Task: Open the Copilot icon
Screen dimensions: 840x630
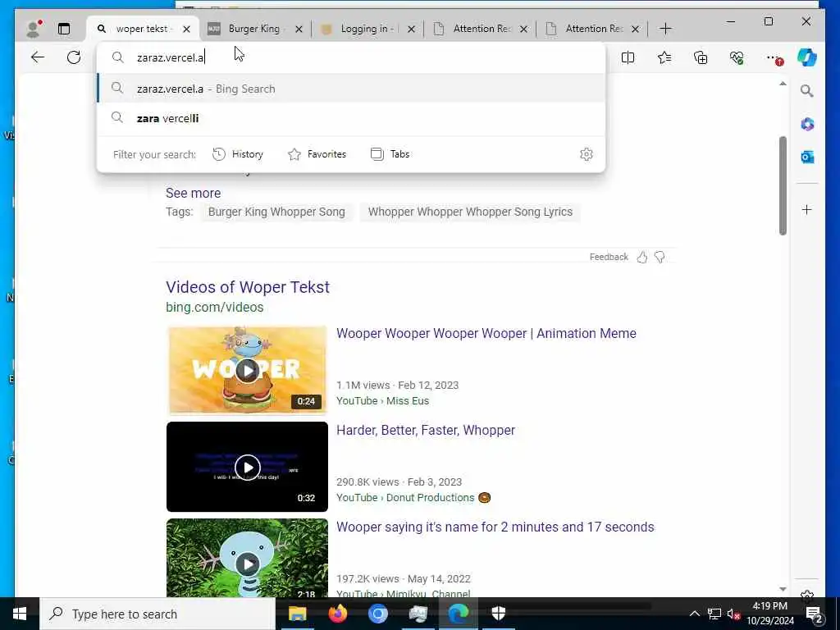Action: pyautogui.click(x=807, y=57)
